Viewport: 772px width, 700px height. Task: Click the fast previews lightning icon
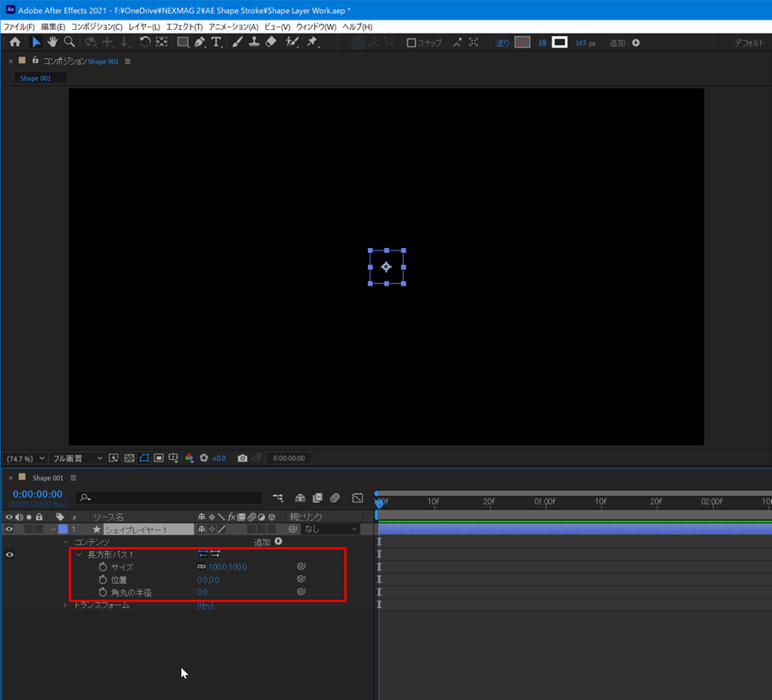(x=114, y=458)
